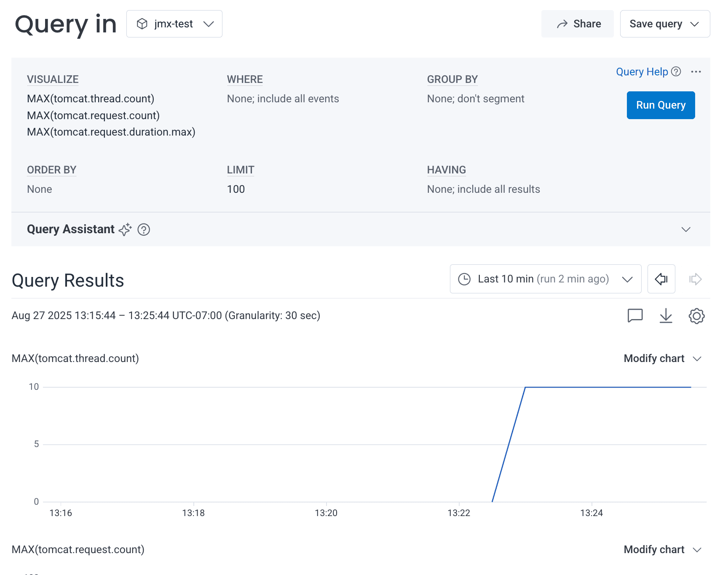Open the chart settings gear
The width and height of the screenshot is (728, 575).
point(696,316)
